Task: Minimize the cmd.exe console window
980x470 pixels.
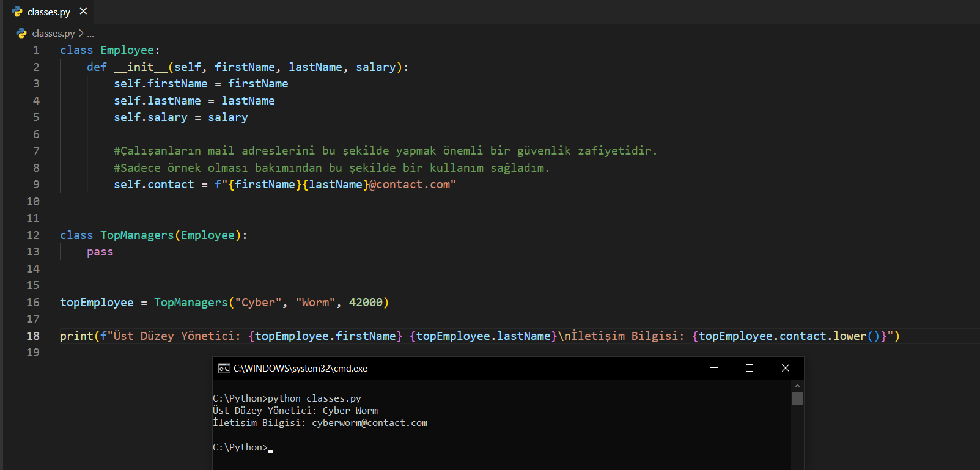Action: 713,368
